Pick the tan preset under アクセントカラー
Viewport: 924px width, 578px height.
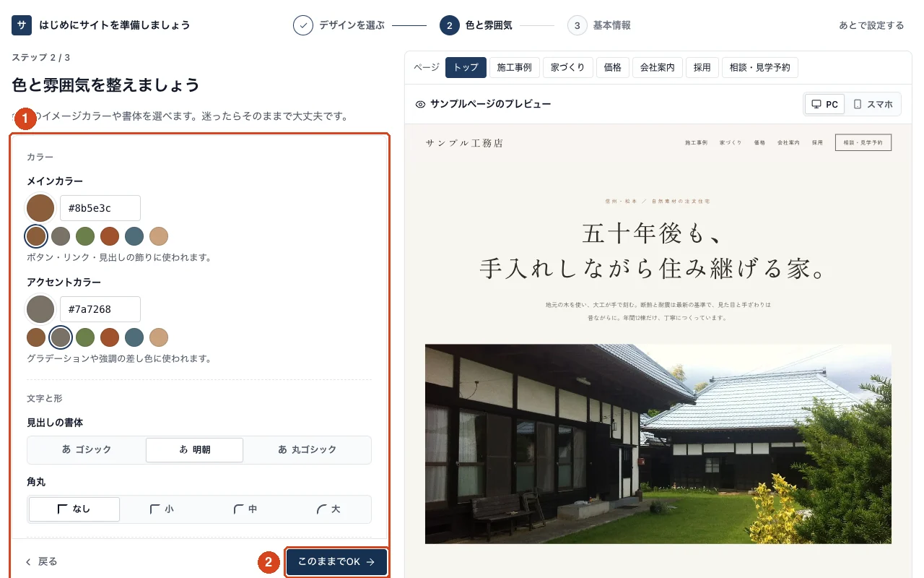tap(159, 337)
